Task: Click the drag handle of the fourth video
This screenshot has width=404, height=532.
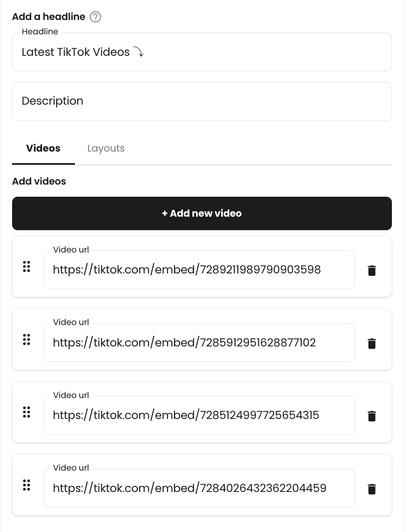Action: [x=27, y=485]
